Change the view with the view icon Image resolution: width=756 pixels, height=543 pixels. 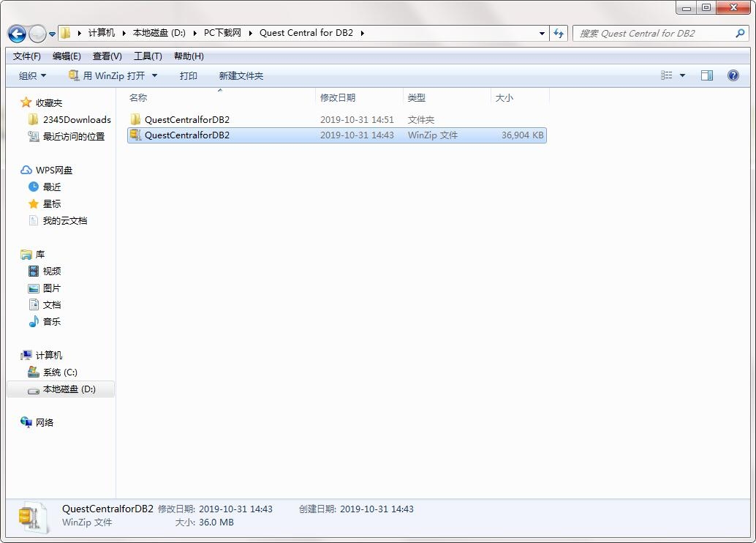click(x=666, y=75)
